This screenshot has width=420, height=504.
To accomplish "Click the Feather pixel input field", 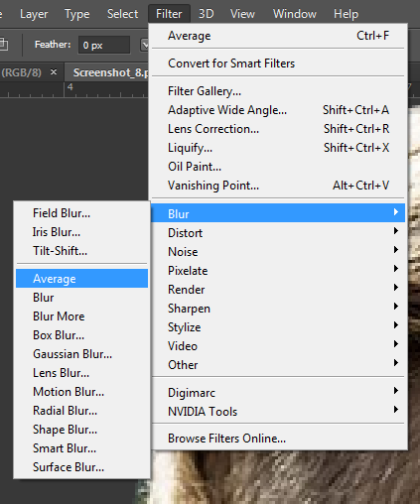I will click(x=104, y=45).
